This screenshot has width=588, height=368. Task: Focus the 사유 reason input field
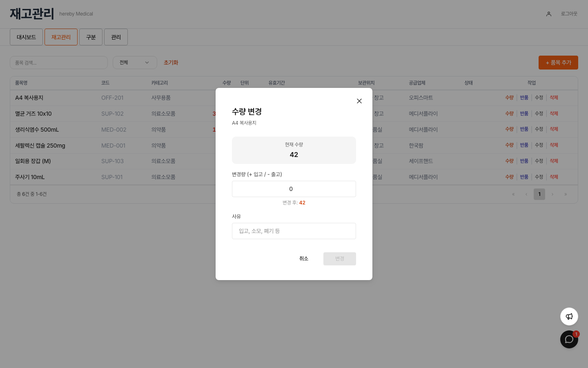pos(294,231)
